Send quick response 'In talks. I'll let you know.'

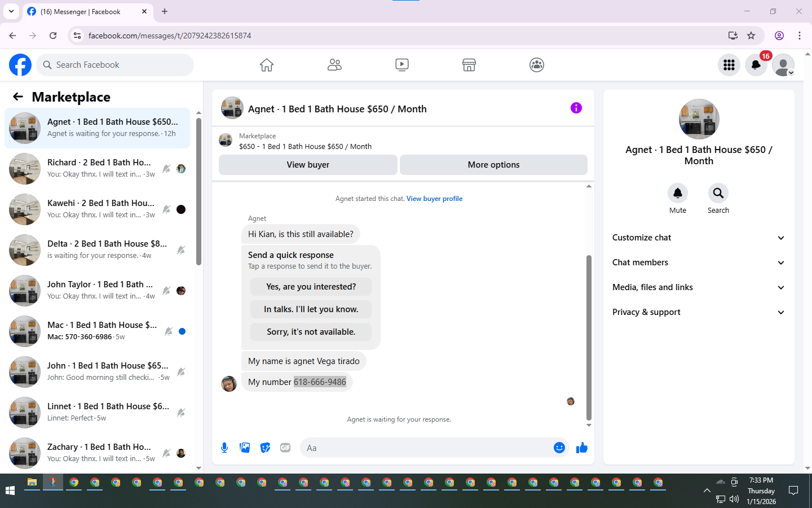click(311, 309)
